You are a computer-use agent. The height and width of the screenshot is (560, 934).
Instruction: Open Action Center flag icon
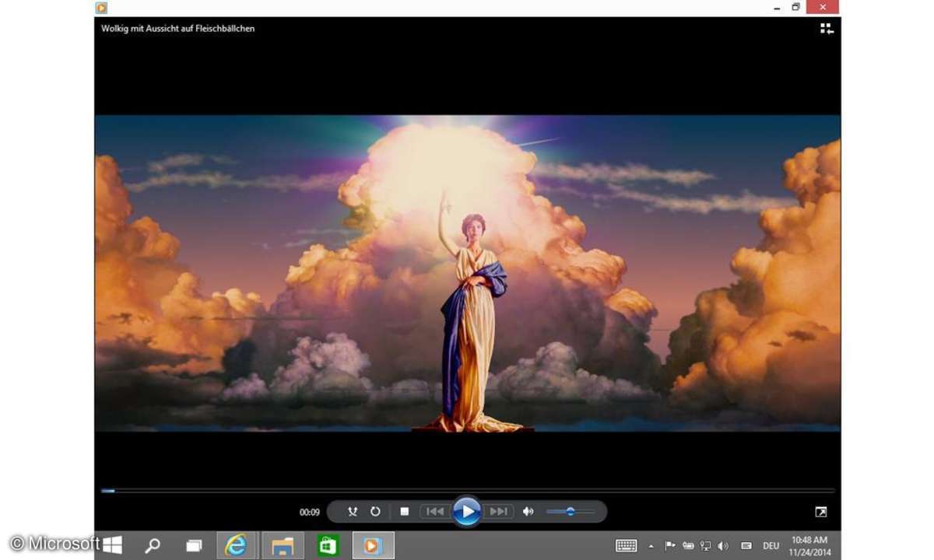pos(669,546)
